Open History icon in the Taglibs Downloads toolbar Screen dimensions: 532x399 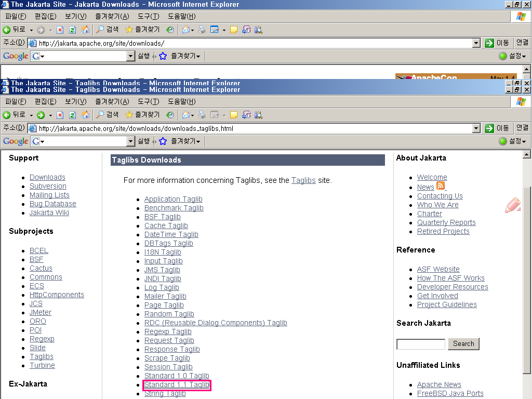(x=170, y=115)
